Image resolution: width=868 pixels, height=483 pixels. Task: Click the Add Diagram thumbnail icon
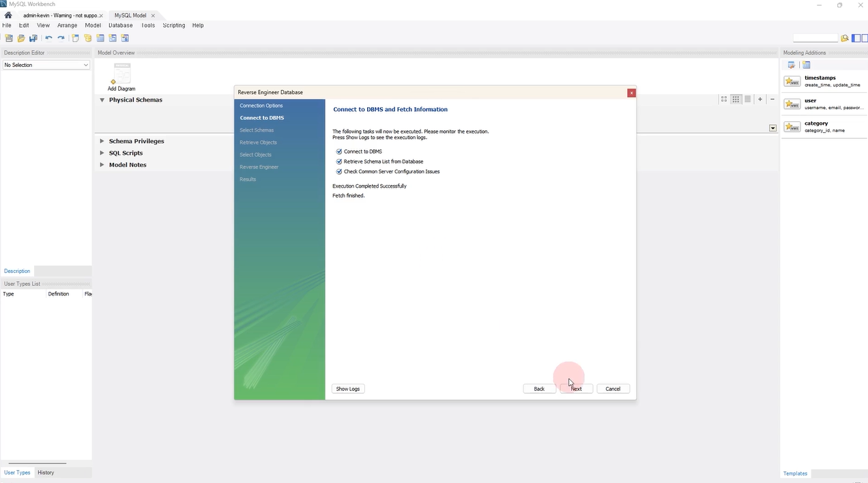tap(121, 74)
